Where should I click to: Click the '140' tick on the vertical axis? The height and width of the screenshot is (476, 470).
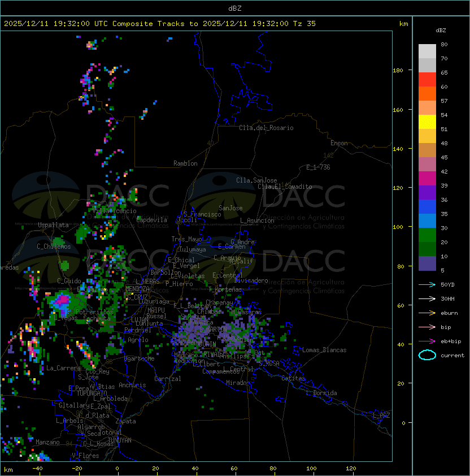[x=398, y=149]
